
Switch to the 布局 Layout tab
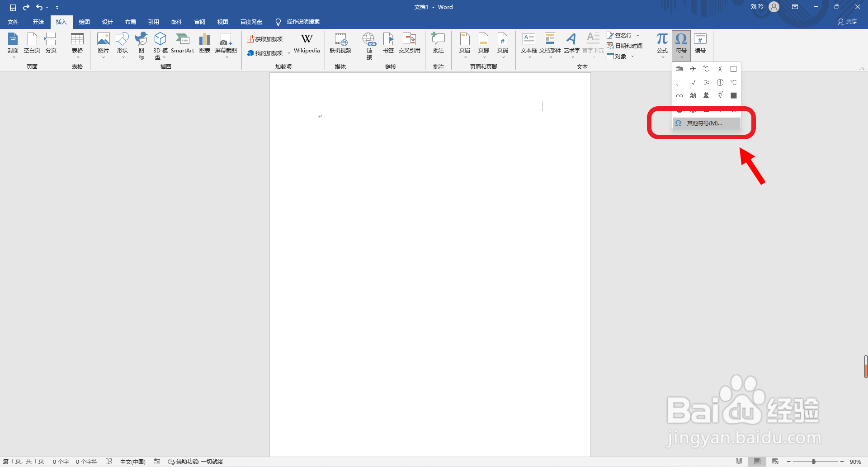click(131, 22)
